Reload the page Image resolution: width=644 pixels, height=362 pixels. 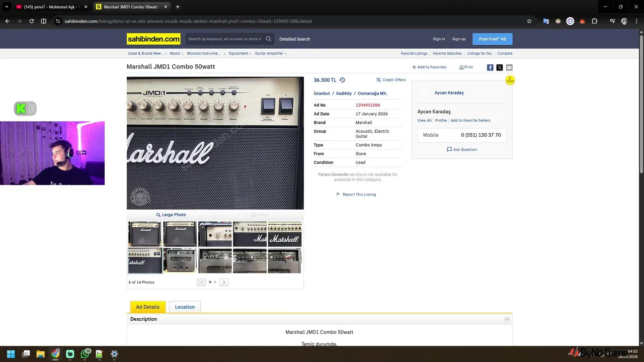31,21
